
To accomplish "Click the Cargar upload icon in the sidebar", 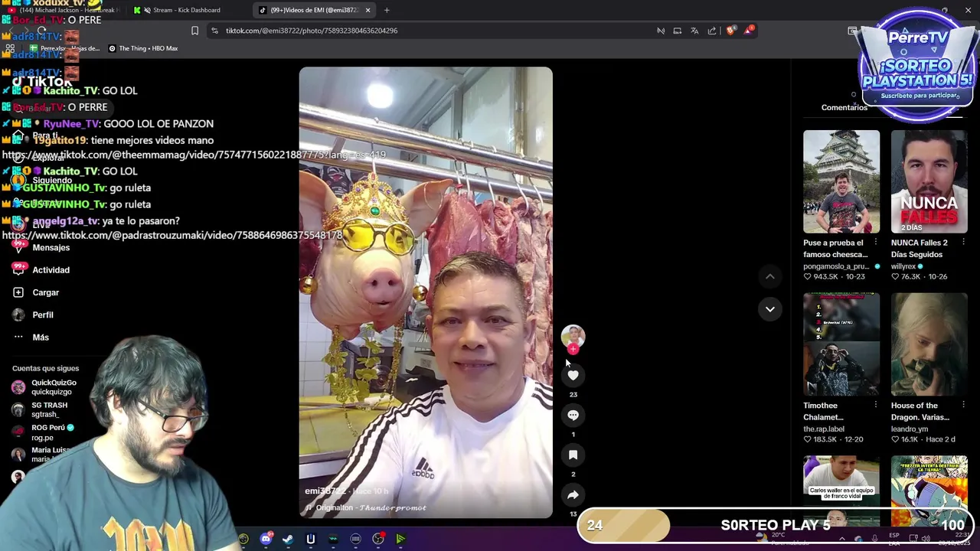I will coord(18,292).
